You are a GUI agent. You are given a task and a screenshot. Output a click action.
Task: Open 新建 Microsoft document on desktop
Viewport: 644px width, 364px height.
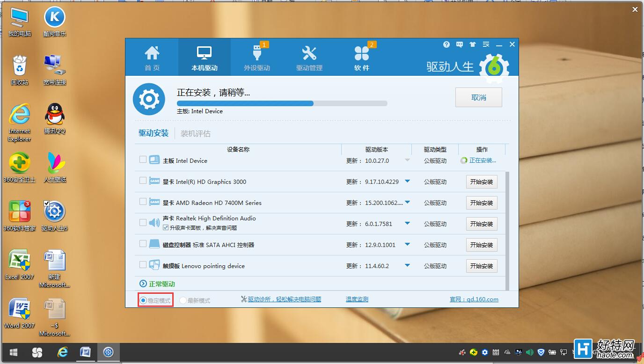(55, 269)
